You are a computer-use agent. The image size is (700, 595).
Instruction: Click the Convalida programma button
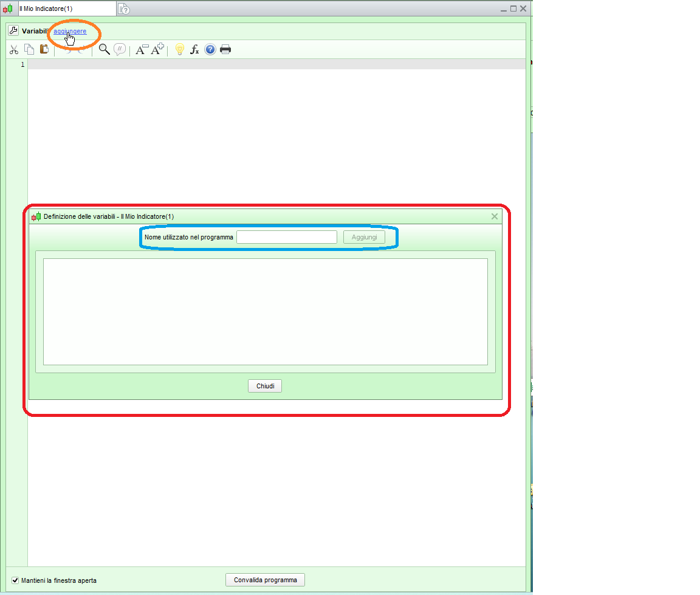point(265,580)
